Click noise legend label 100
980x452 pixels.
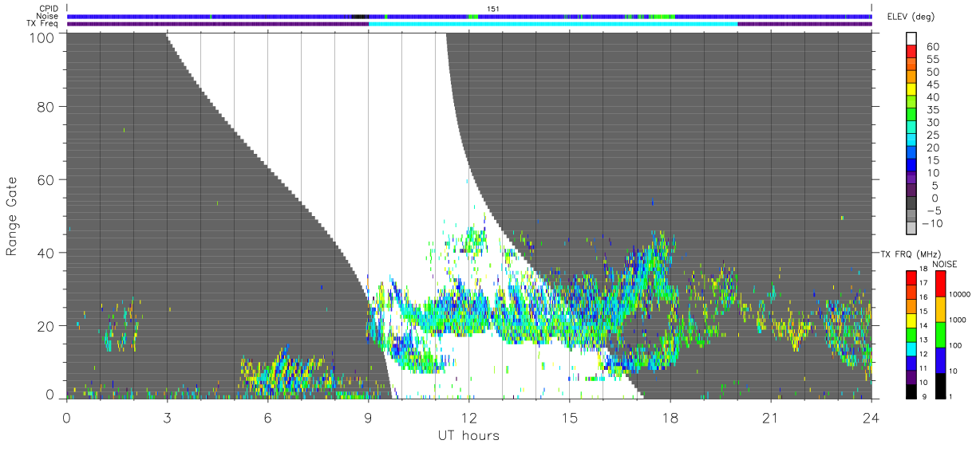pos(955,344)
